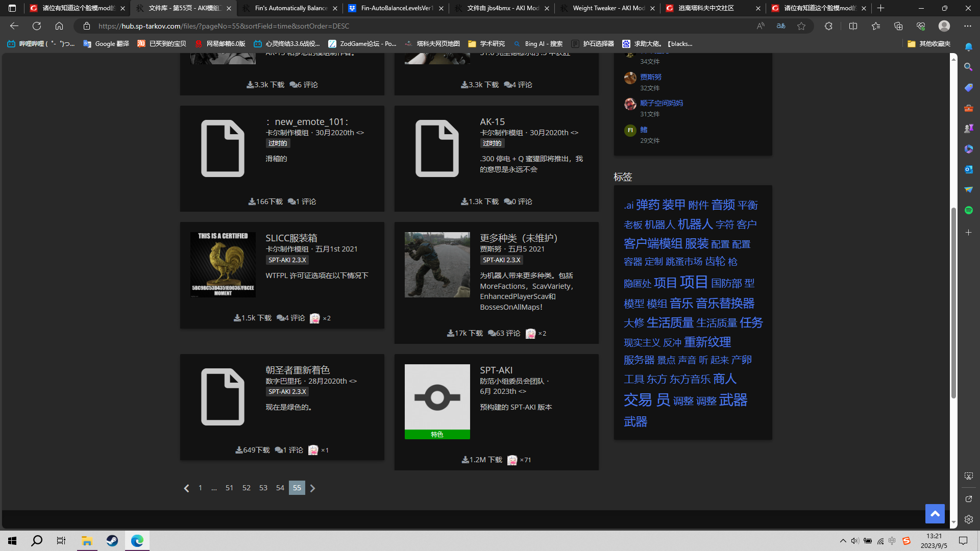
Task: Click blue scroll-to-top arrow button
Action: click(935, 514)
